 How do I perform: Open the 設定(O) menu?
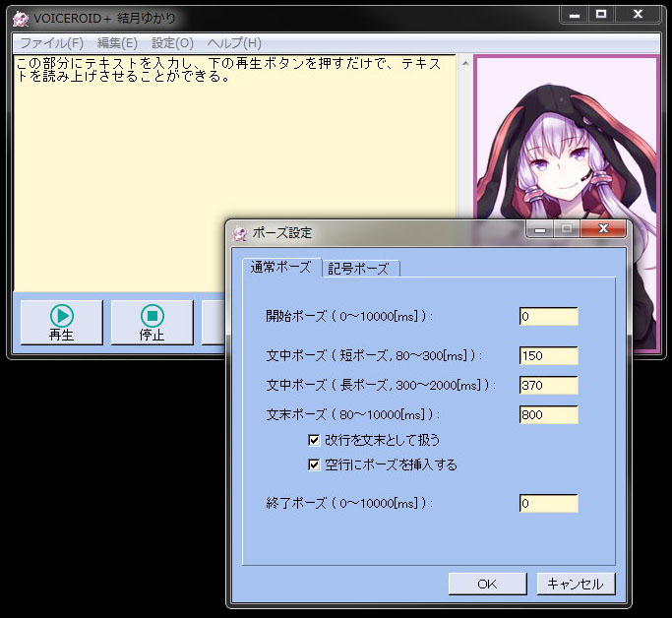click(172, 43)
